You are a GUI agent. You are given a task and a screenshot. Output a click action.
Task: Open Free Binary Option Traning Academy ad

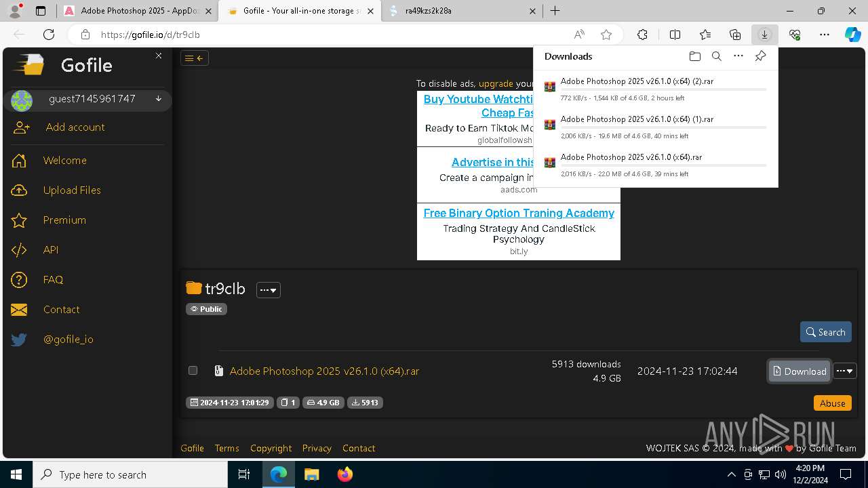(519, 213)
